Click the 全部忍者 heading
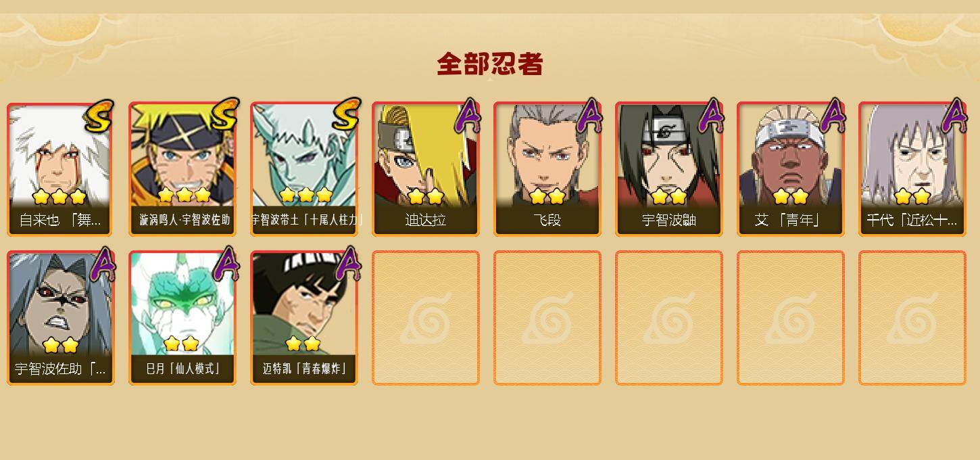This screenshot has height=460, width=980. (490, 64)
